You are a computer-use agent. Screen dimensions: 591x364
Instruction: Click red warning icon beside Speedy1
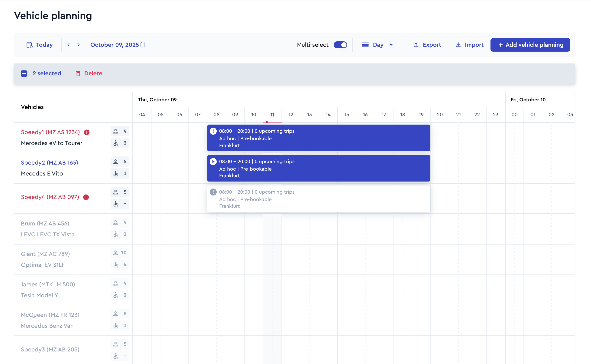(x=87, y=132)
